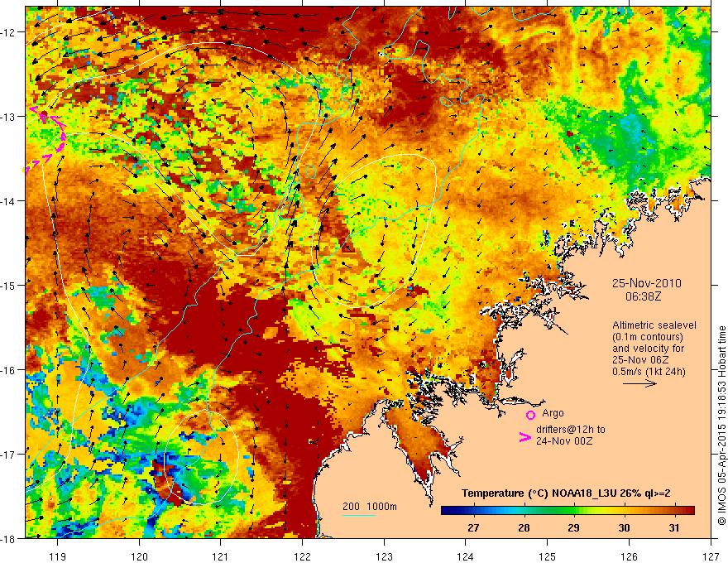The height and width of the screenshot is (563, 728).
Task: Click the "24-Nov 00Z" legend text
Action: pyautogui.click(x=564, y=440)
